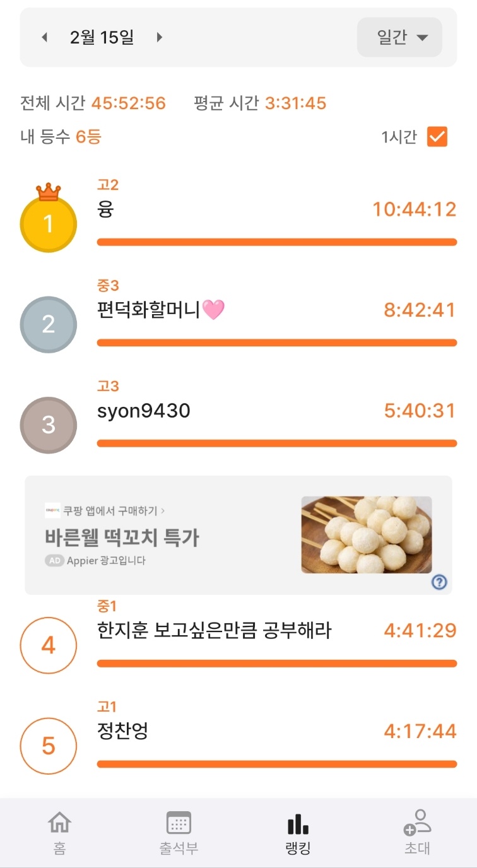This screenshot has width=477, height=868.
Task: Click the crown icon above rank 1
Action: coord(49,191)
